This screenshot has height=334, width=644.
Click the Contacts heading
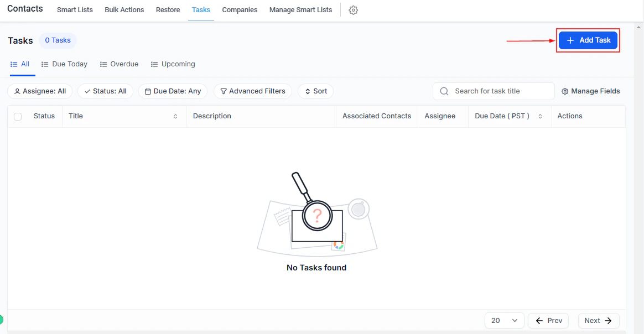[x=25, y=9]
